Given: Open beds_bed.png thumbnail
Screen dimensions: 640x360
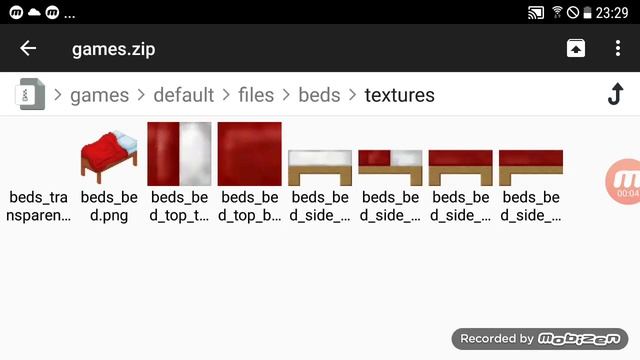Looking at the screenshot, I should (x=109, y=157).
